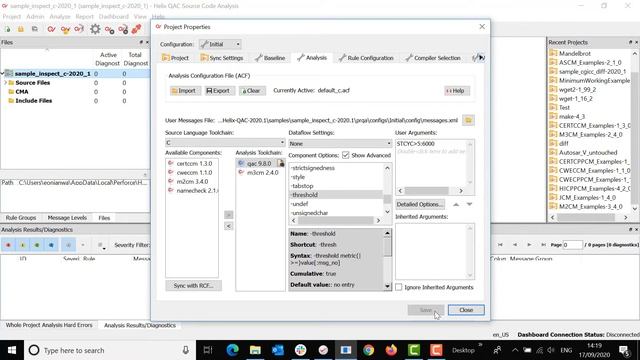Toggle the red severity filter icon
Viewport: 640px width, 360px height.
coord(8,245)
